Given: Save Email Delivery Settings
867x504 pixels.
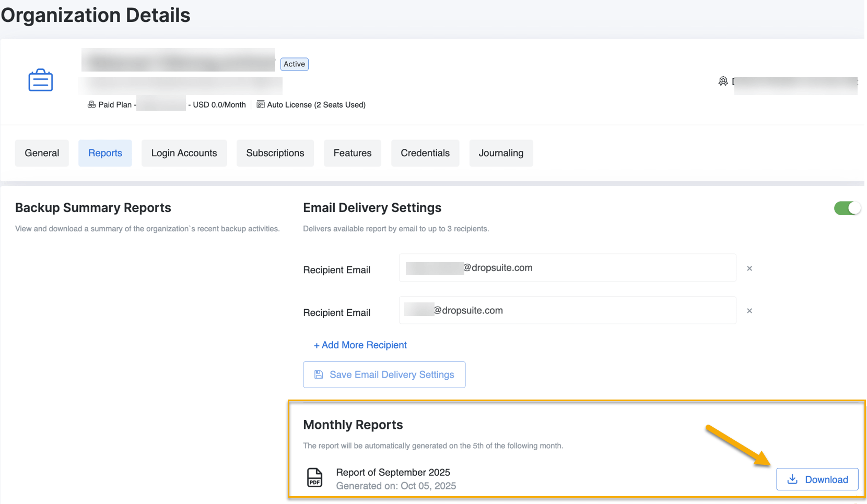Looking at the screenshot, I should (x=384, y=374).
